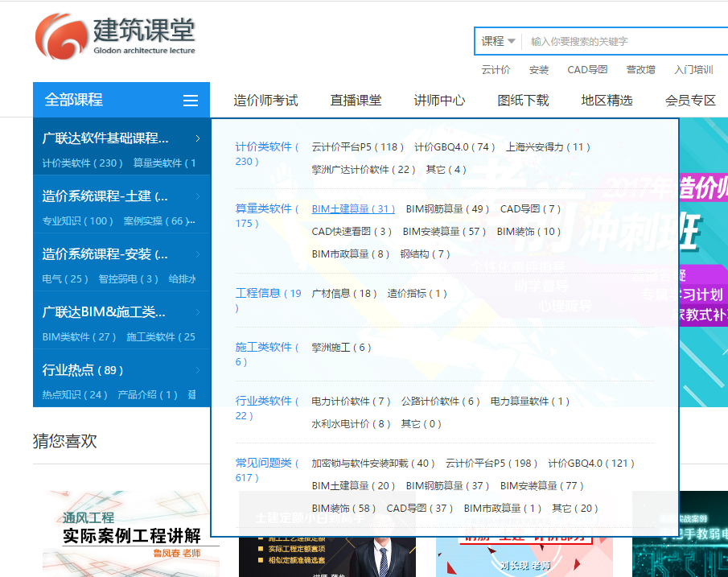Open BIM土建算量 (31) under 算量类软件
728x577 pixels.
353,209
